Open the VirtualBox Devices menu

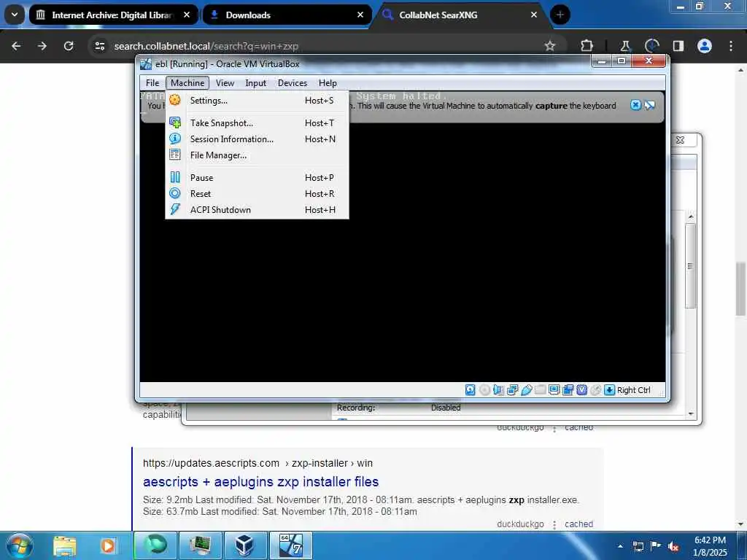(293, 83)
